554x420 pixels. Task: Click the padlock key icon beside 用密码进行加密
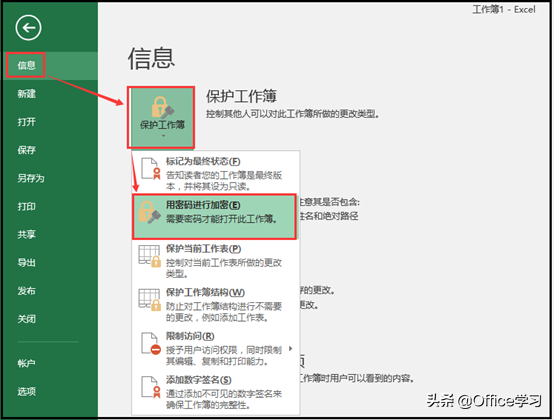click(x=149, y=212)
